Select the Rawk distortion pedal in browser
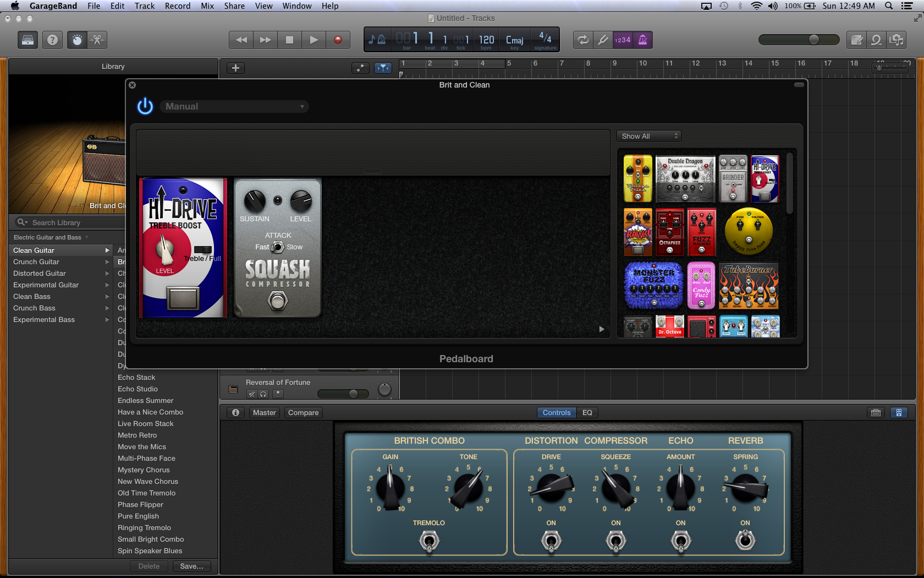Screen dimensions: 924x578 tap(638, 232)
